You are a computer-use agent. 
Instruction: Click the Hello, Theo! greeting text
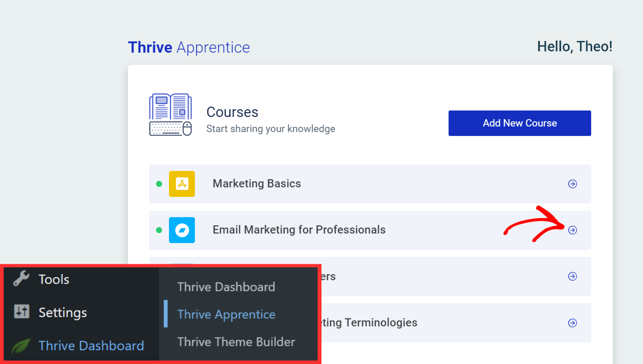(575, 47)
